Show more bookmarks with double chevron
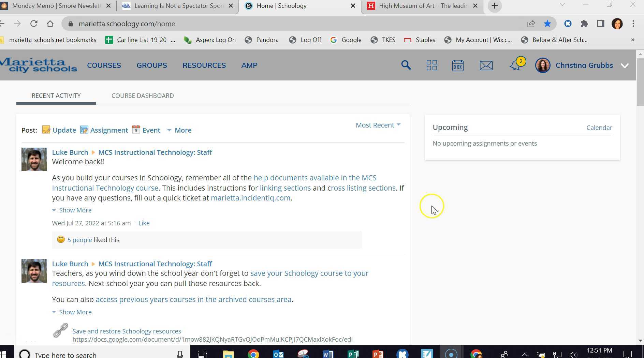The image size is (644, 358). pos(633,40)
